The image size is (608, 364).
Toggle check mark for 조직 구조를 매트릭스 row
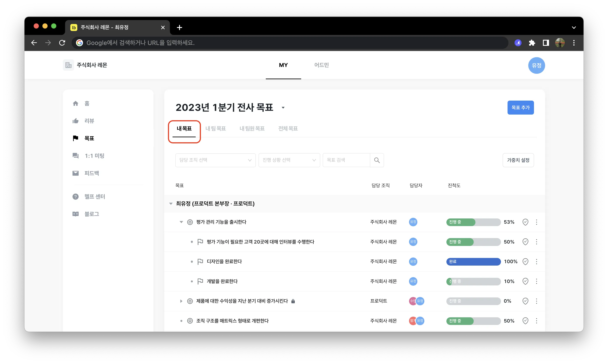[x=525, y=321]
